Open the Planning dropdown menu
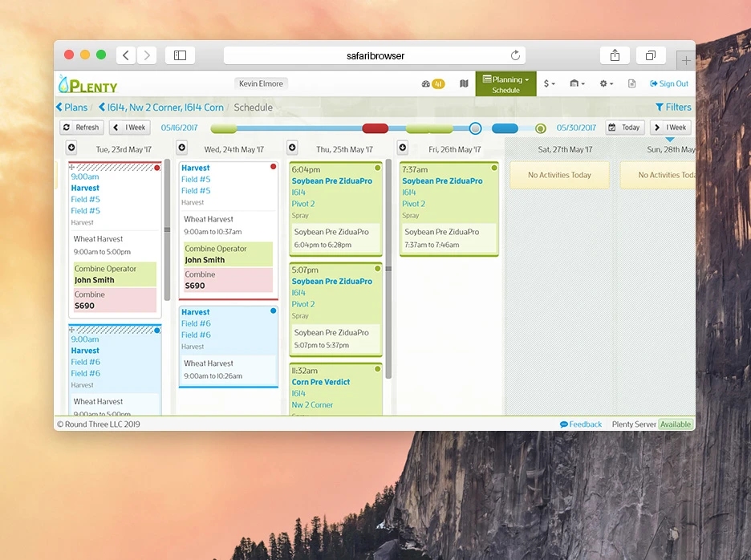The height and width of the screenshot is (560, 751). [505, 79]
